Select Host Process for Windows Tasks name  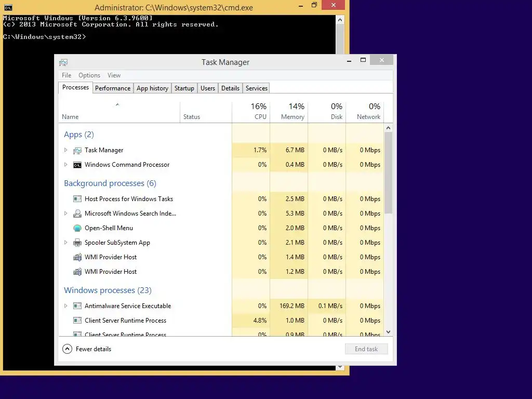click(129, 199)
